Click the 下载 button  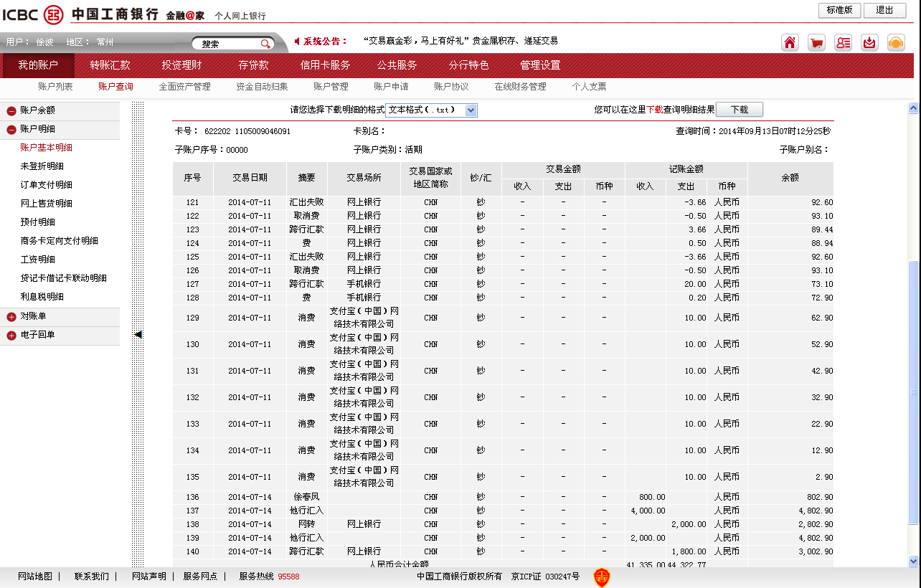739,110
